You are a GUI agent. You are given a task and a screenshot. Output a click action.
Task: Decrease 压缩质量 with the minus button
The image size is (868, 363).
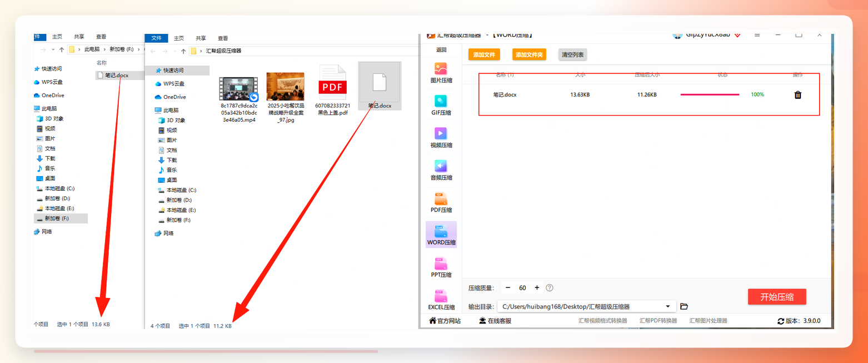(508, 287)
